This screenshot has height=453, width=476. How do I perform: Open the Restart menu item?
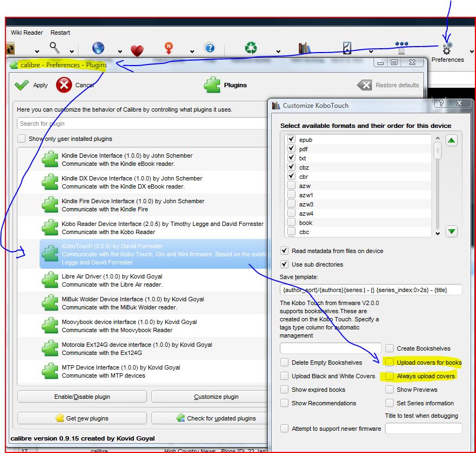click(60, 33)
